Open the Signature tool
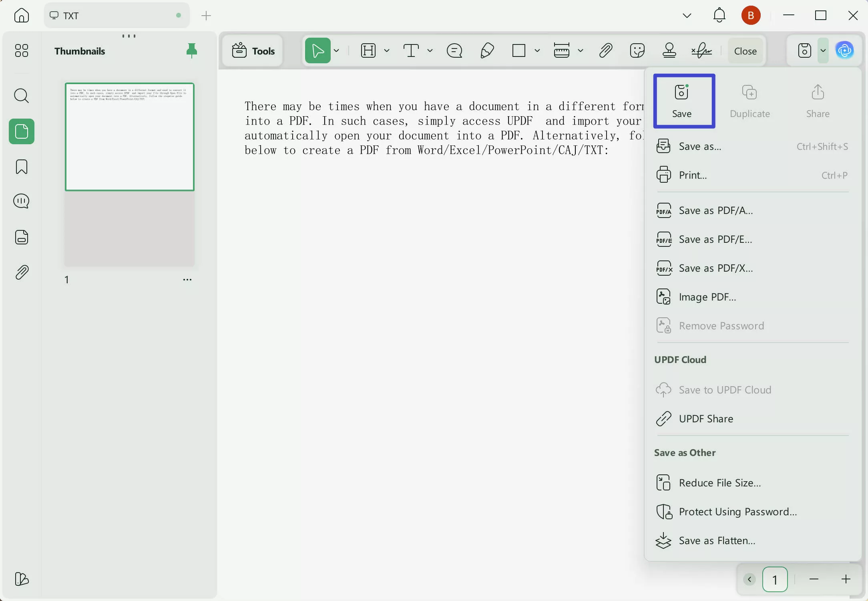Image resolution: width=868 pixels, height=601 pixels. click(x=701, y=50)
